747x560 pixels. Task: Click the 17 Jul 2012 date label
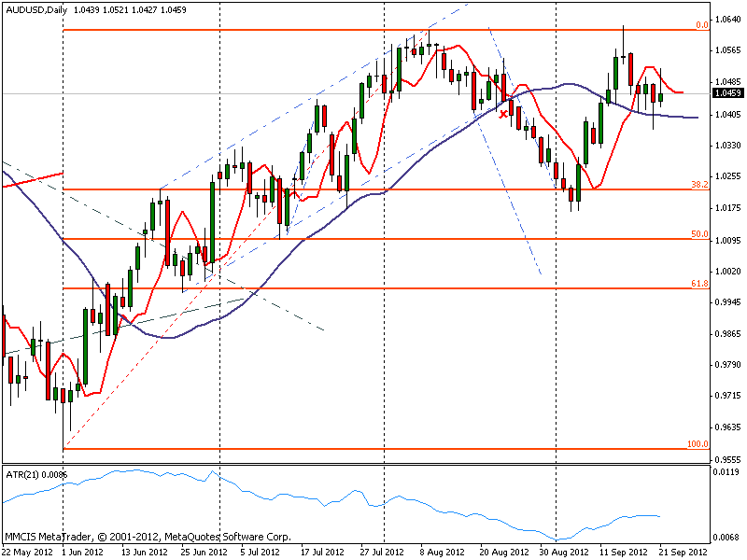pyautogui.click(x=322, y=553)
